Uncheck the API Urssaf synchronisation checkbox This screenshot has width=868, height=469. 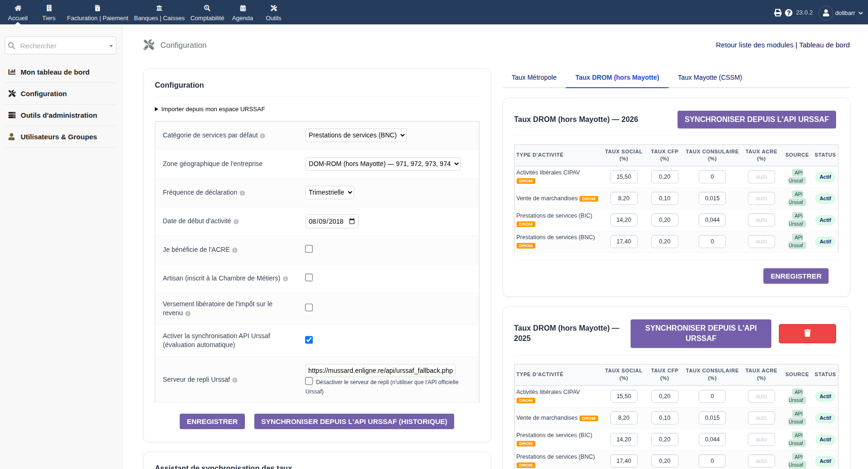[309, 340]
